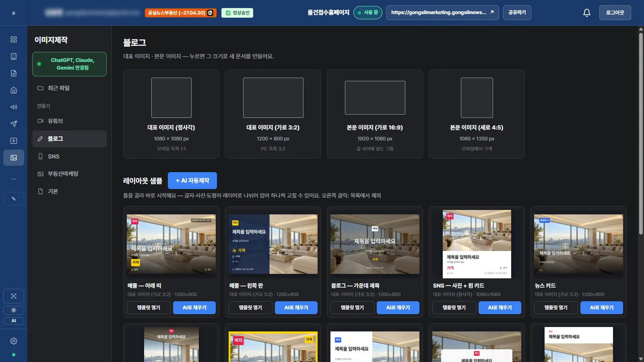This screenshot has width=644, height=362.
Task: Click AI로 채우기 for 블로그 — 가운데 제목
Action: point(398,308)
